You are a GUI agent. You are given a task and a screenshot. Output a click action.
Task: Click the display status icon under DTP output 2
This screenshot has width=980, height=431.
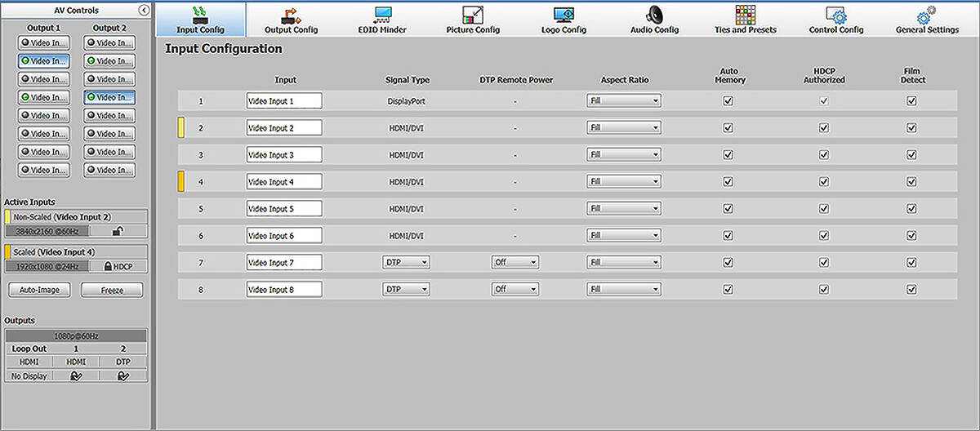123,376
